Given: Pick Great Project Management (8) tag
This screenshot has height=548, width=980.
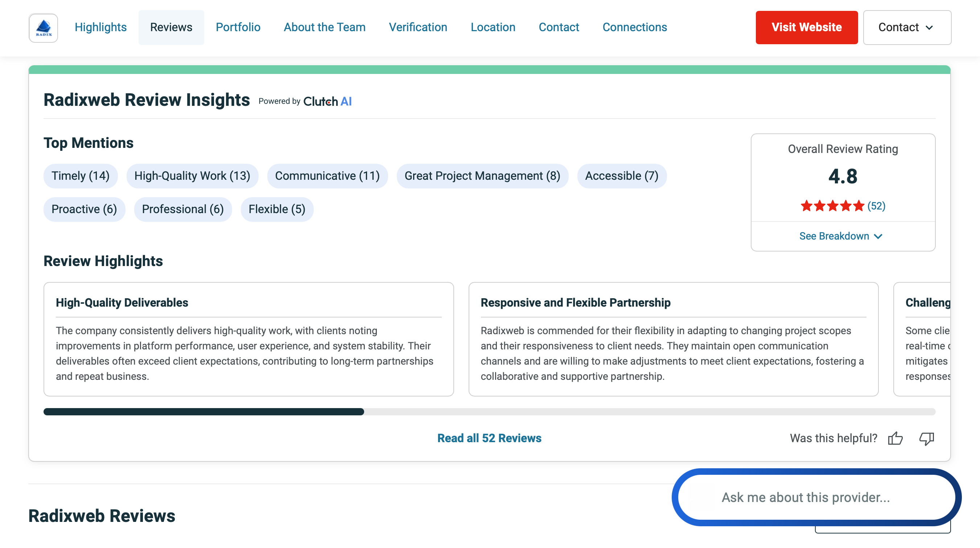Looking at the screenshot, I should (x=482, y=176).
